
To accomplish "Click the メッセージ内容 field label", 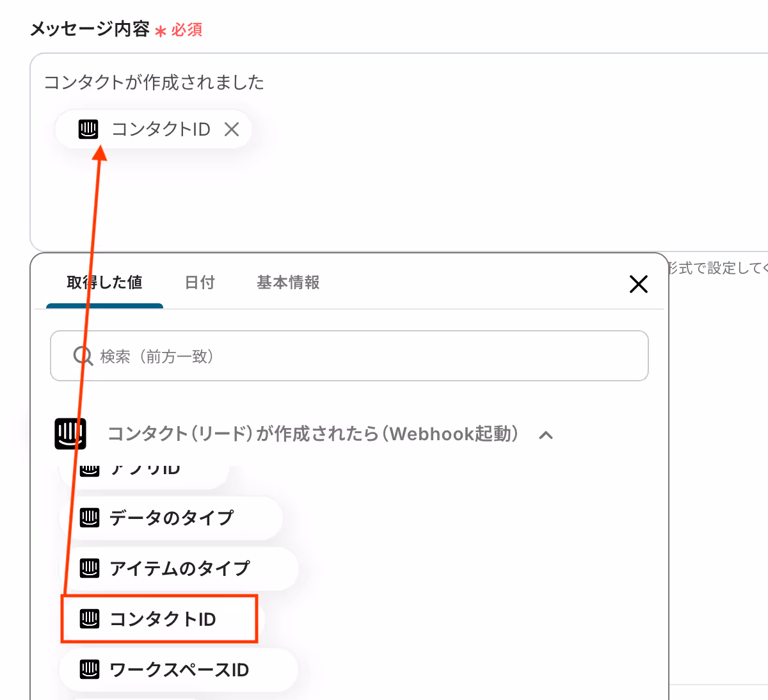I will click(90, 29).
